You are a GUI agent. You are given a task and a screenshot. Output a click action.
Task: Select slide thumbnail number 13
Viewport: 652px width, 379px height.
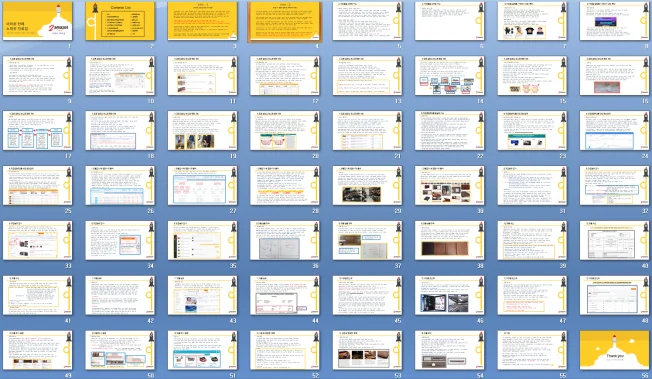tap(367, 76)
